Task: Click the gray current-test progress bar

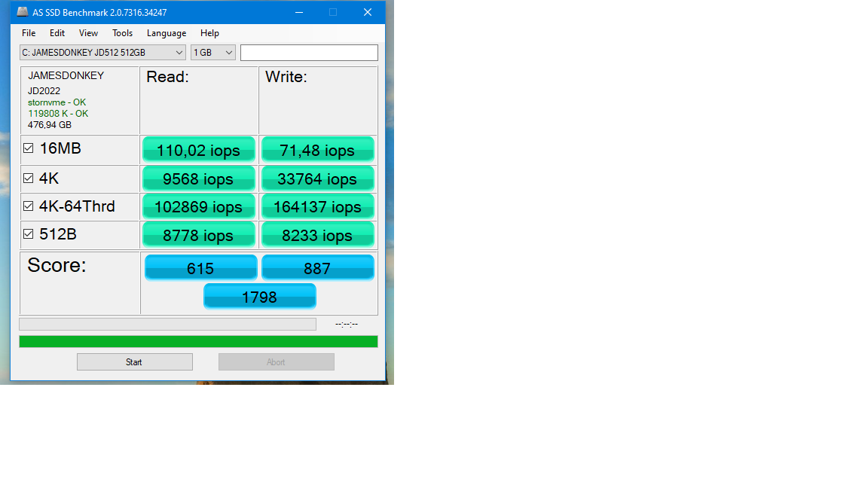Action: tap(168, 325)
